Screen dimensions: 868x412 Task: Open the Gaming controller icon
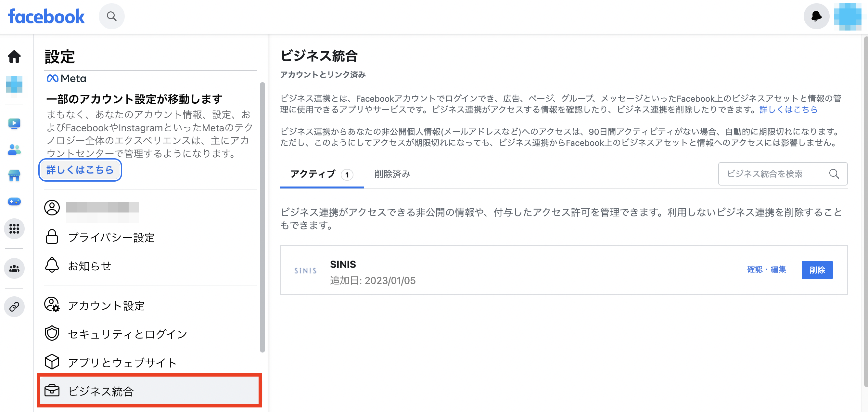(14, 202)
